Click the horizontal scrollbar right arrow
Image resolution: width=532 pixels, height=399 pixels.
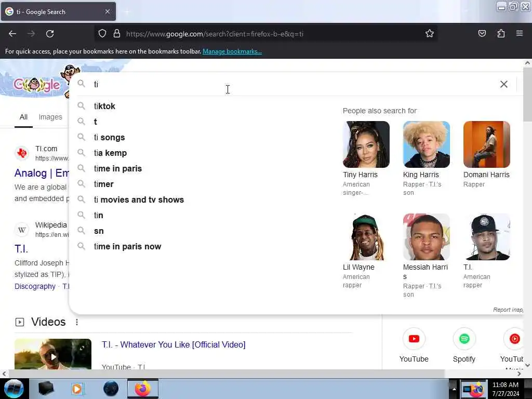pyautogui.click(x=519, y=374)
